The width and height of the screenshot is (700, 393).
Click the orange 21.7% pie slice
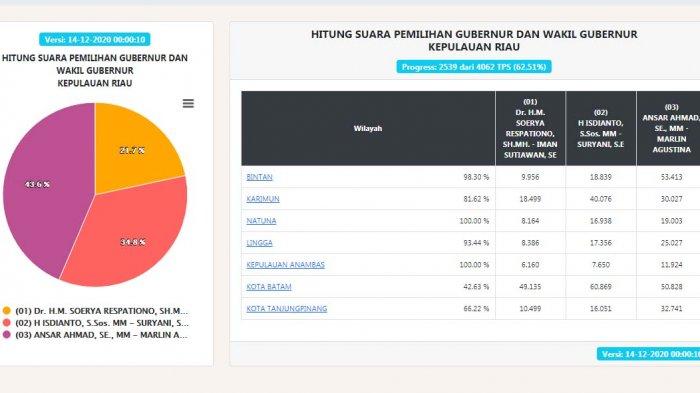(x=134, y=147)
